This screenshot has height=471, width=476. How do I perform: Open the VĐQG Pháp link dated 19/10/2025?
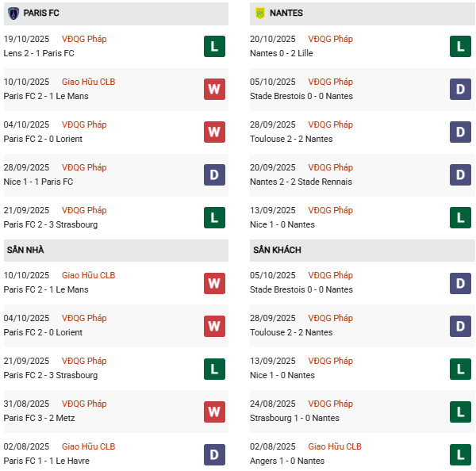click(x=84, y=39)
